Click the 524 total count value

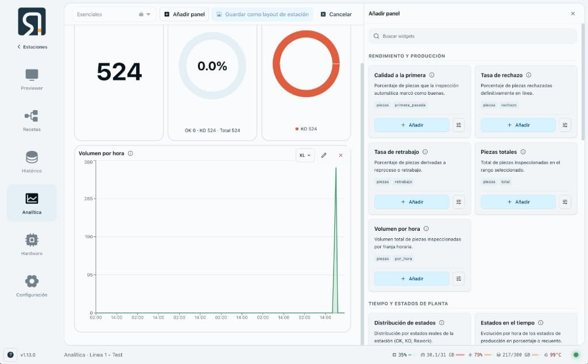pos(119,72)
